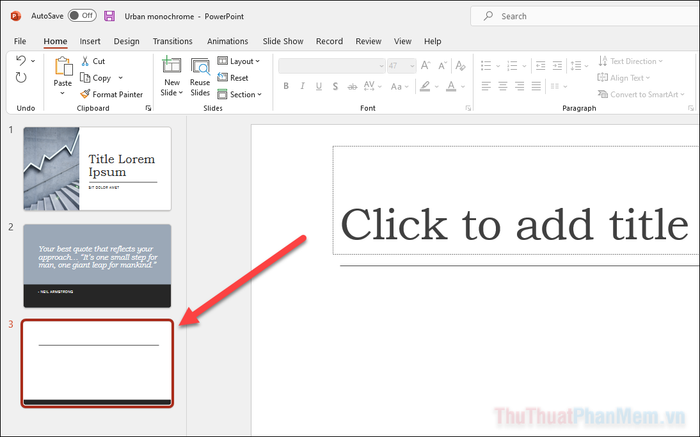Click the Paste clipboard icon
The height and width of the screenshot is (437, 700).
coord(63,68)
